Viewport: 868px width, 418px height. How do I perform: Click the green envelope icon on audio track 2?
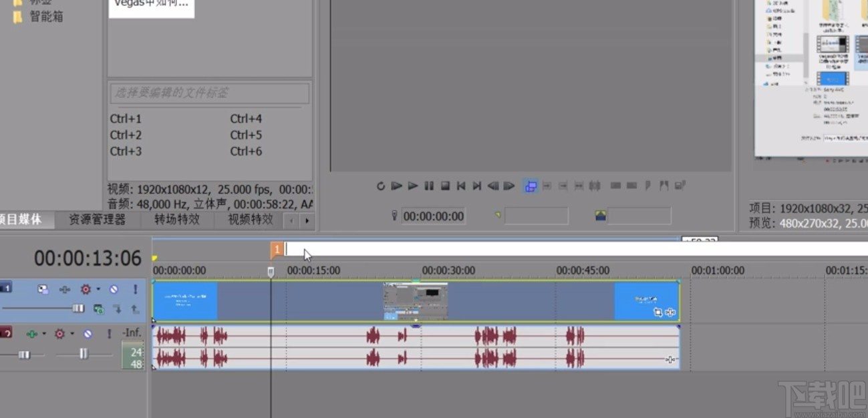coord(31,333)
